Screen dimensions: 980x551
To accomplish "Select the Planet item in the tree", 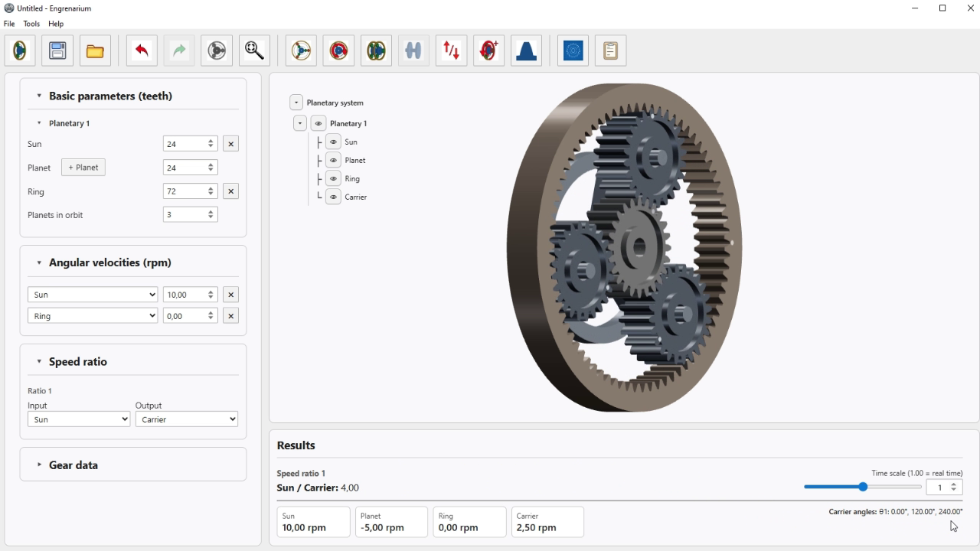I will (x=355, y=160).
